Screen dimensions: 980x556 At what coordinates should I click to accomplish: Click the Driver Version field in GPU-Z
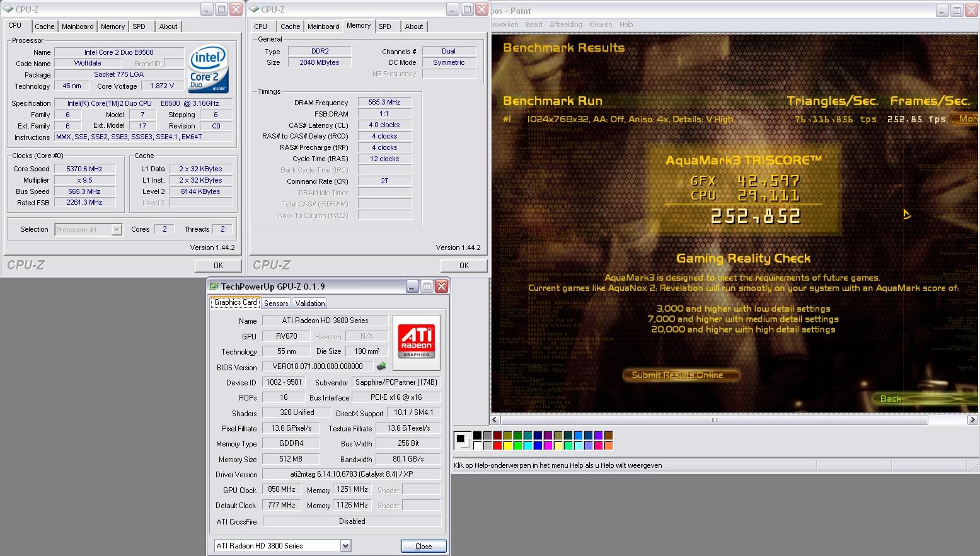(352, 474)
